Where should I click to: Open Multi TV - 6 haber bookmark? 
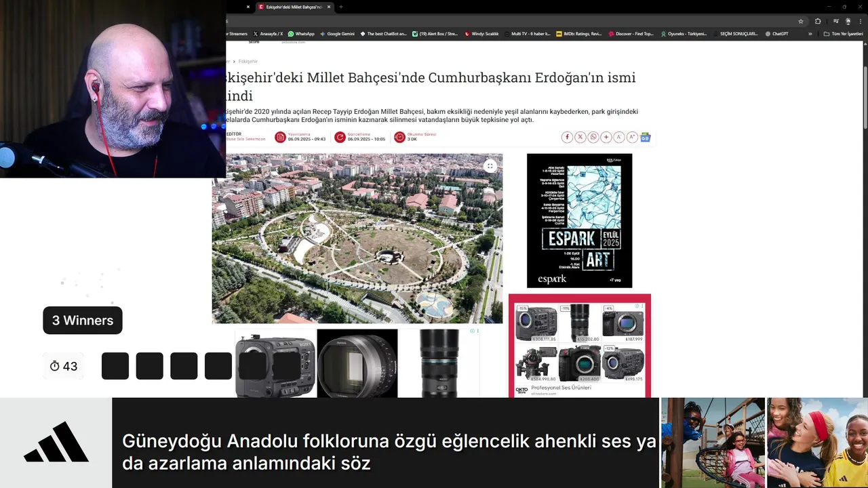tap(528, 33)
